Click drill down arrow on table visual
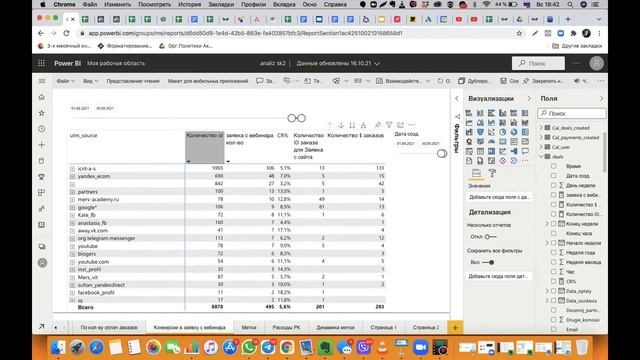 point(341,125)
